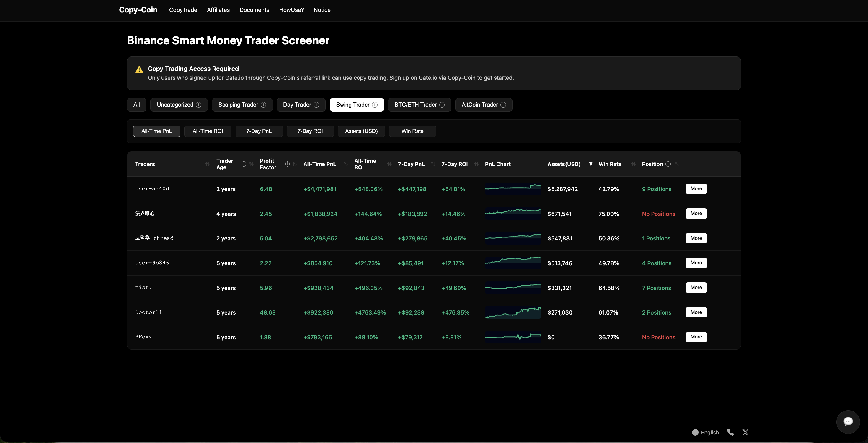868x443 pixels.
Task: Select the All category filter
Action: (x=136, y=105)
